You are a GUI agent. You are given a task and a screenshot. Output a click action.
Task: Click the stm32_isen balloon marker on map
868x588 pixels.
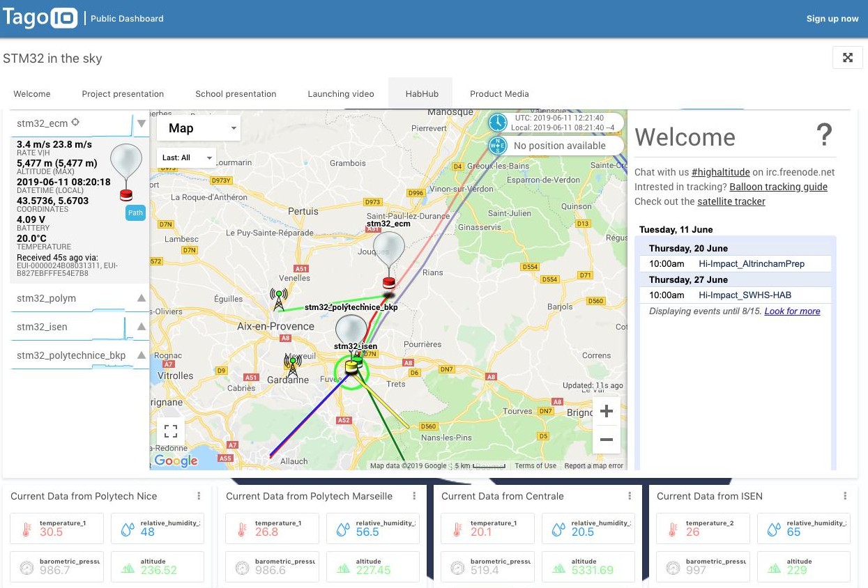[351, 329]
